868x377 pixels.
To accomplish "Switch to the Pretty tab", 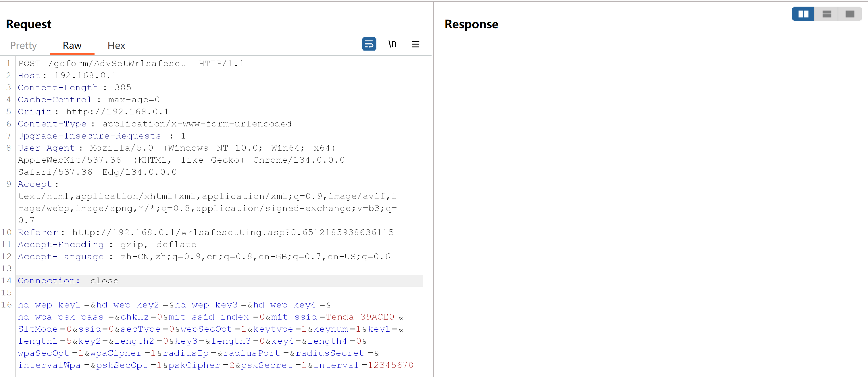I will pos(23,45).
